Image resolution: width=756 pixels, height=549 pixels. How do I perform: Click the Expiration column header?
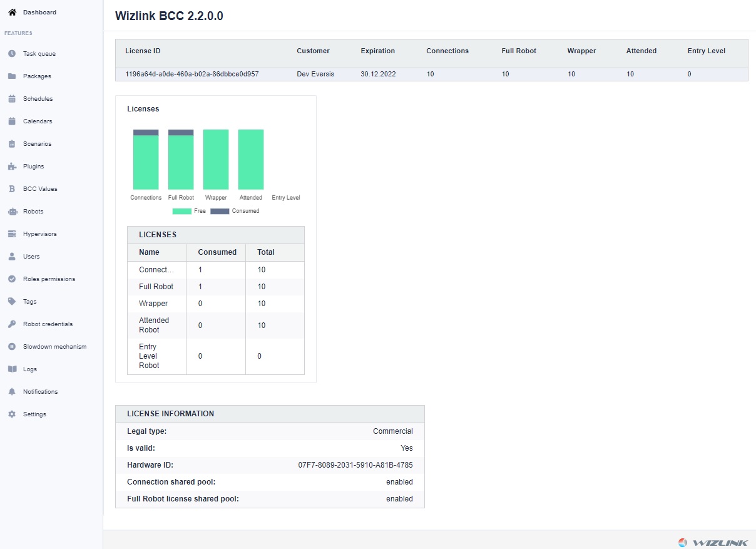378,51
